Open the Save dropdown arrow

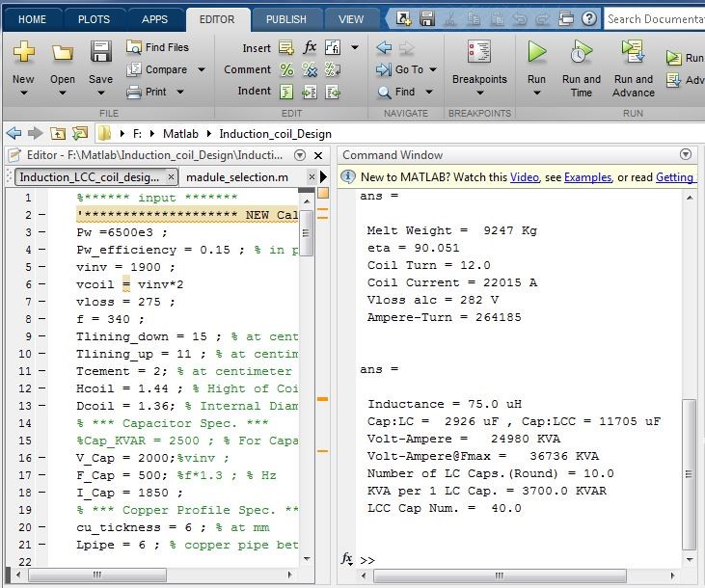click(100, 94)
